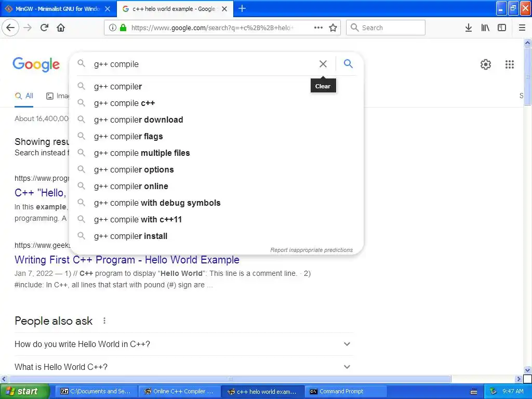The width and height of the screenshot is (532, 399).
Task: Choose suggestion g++ compile with debug symbols
Action: [x=216, y=203]
